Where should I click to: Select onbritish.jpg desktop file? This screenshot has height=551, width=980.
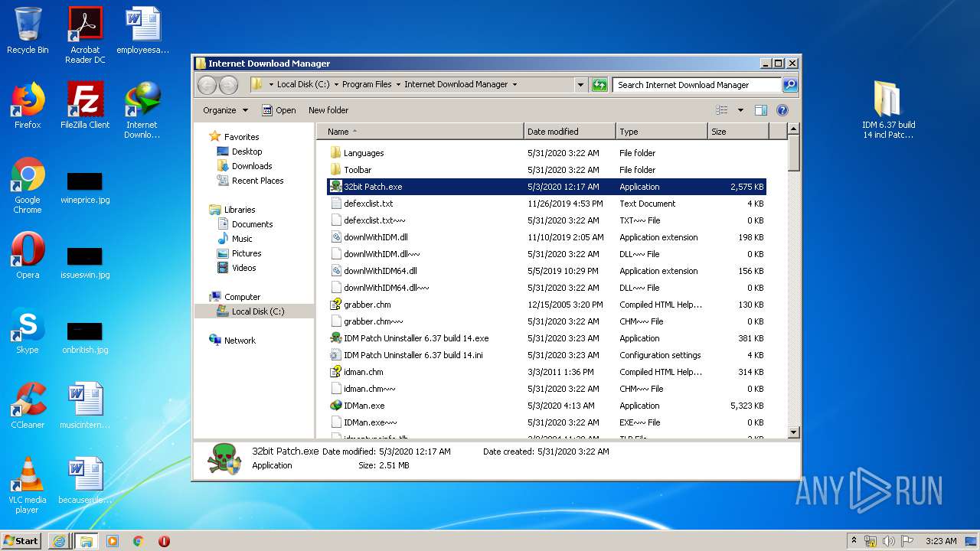tap(85, 337)
